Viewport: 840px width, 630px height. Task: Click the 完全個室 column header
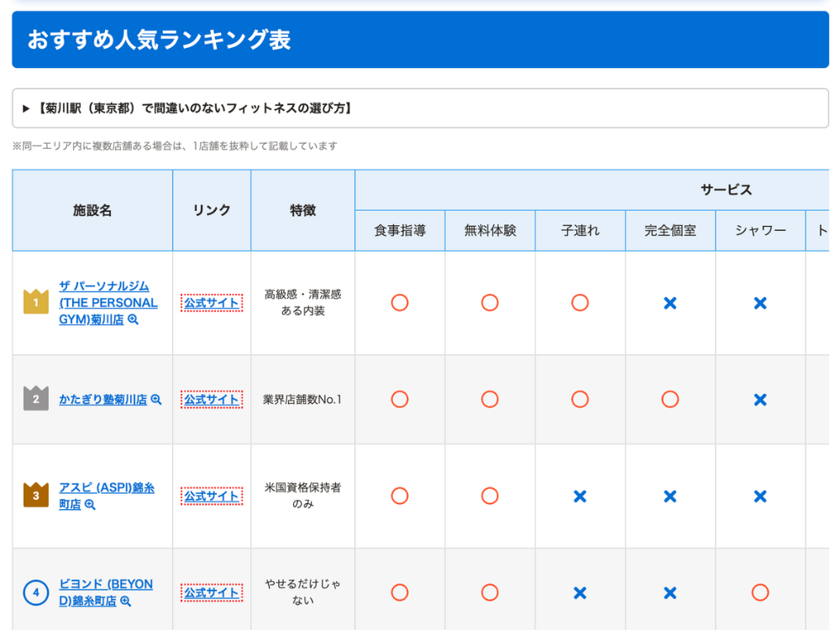point(669,230)
